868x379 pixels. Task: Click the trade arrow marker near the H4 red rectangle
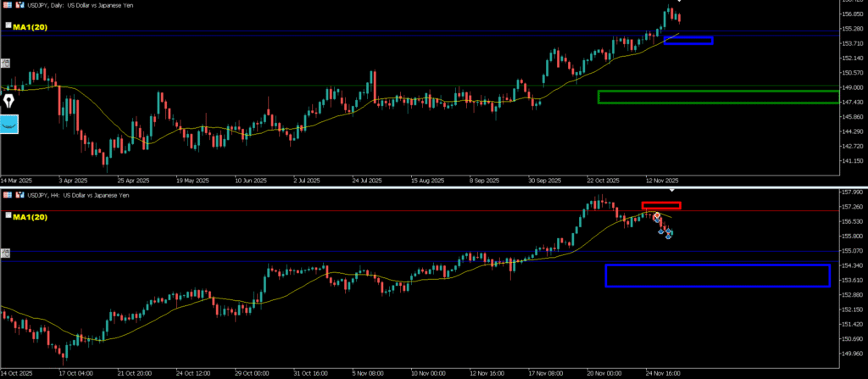[x=656, y=217]
